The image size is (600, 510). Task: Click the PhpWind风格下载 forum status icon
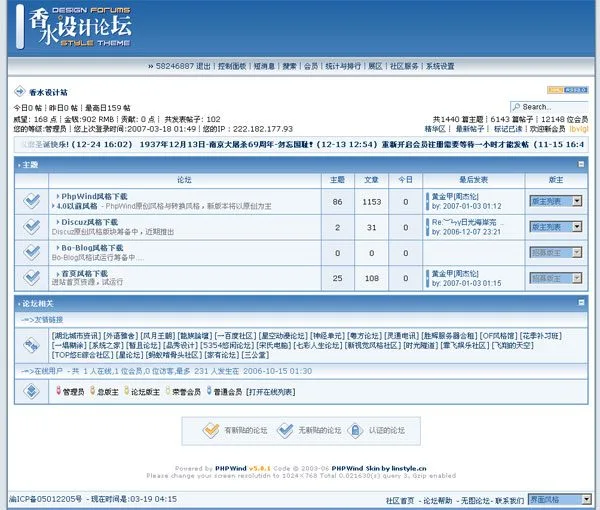(x=32, y=201)
